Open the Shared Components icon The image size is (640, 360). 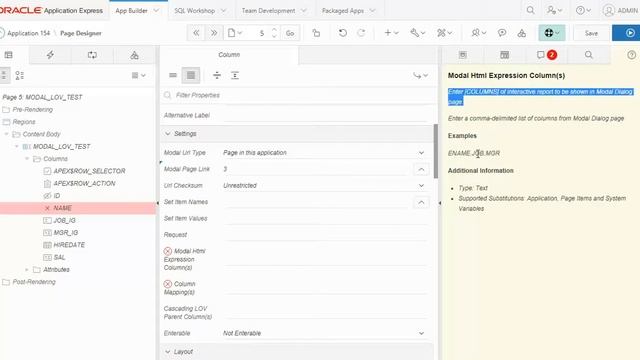tap(522, 33)
